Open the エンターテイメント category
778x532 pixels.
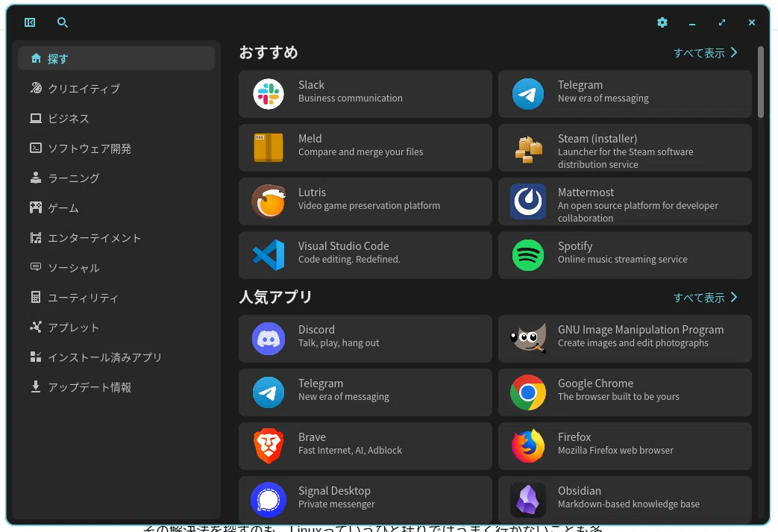click(x=116, y=238)
